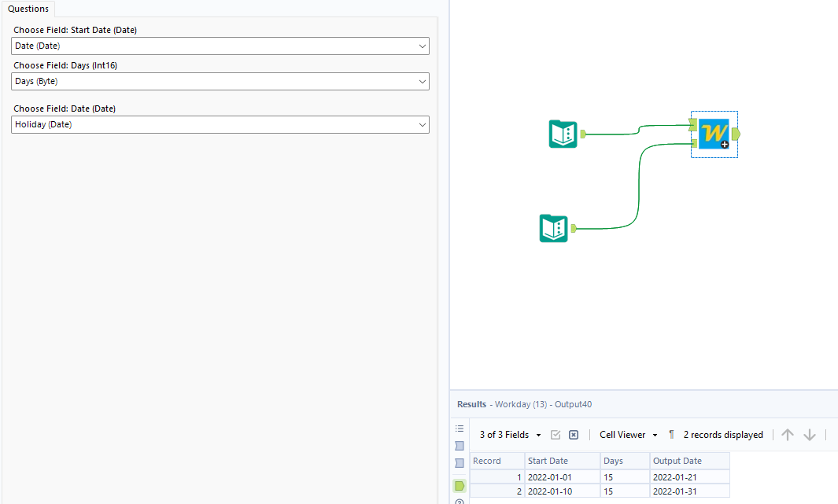The width and height of the screenshot is (838, 504).
Task: Switch to the Questions tab
Action: coord(28,9)
